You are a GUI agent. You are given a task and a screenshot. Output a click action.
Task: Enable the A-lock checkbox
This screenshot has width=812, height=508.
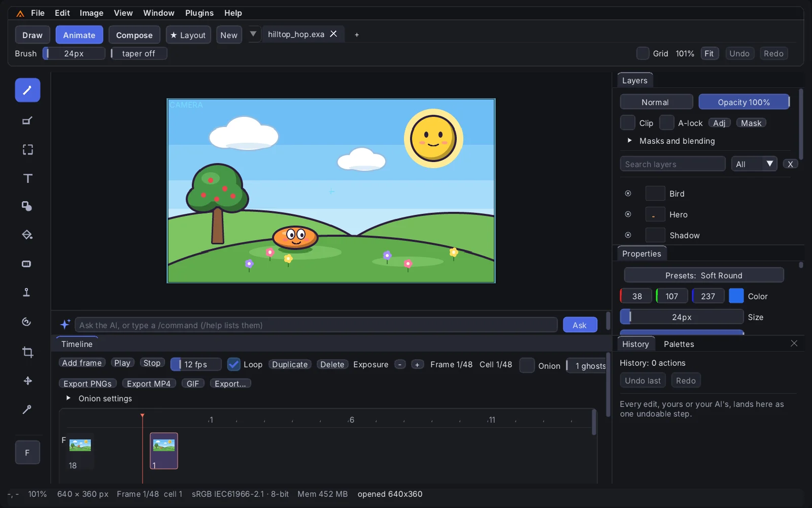666,122
